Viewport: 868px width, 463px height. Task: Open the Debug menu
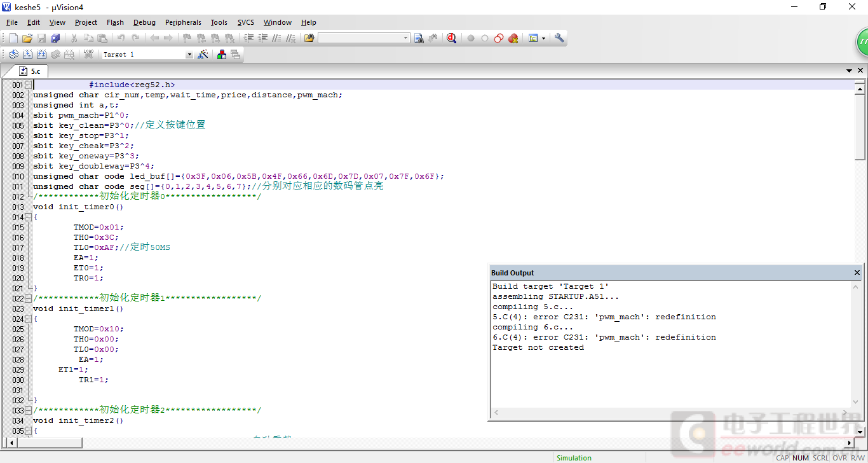pos(144,22)
